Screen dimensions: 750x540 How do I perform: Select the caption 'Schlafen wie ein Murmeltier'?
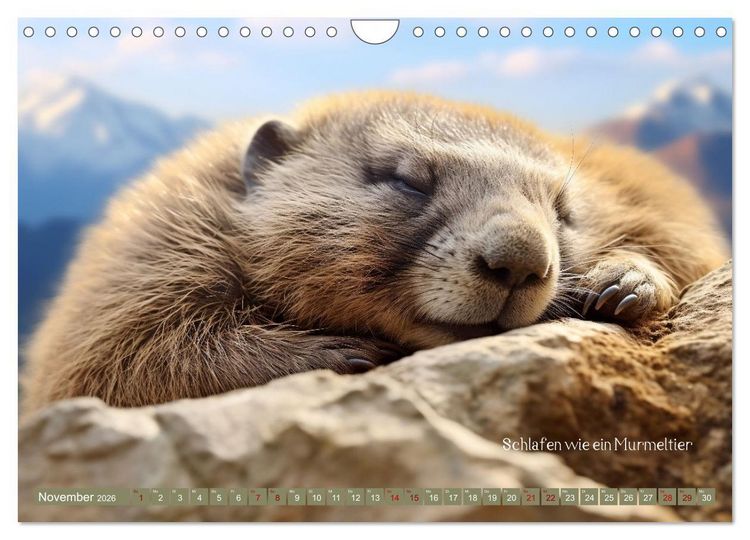click(597, 444)
